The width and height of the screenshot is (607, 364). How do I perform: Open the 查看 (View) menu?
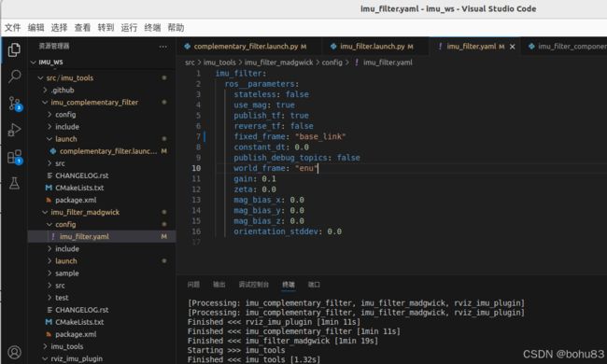pyautogui.click(x=82, y=27)
